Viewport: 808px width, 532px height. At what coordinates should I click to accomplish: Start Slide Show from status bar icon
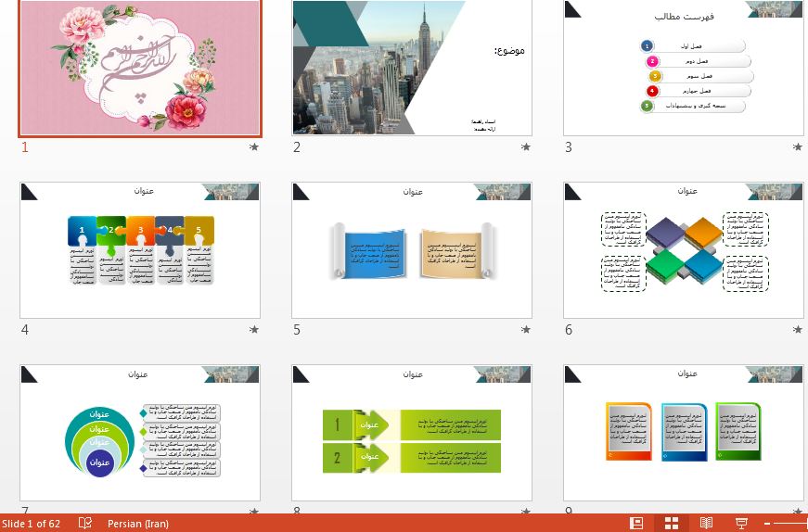(741, 524)
